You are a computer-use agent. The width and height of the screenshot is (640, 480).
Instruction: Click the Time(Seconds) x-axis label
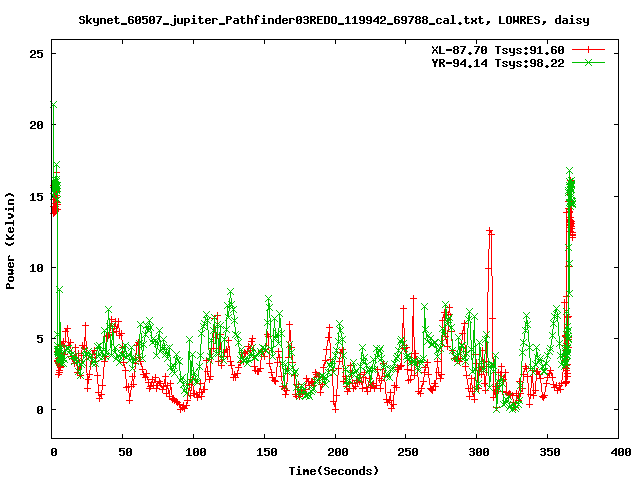[x=334, y=471]
